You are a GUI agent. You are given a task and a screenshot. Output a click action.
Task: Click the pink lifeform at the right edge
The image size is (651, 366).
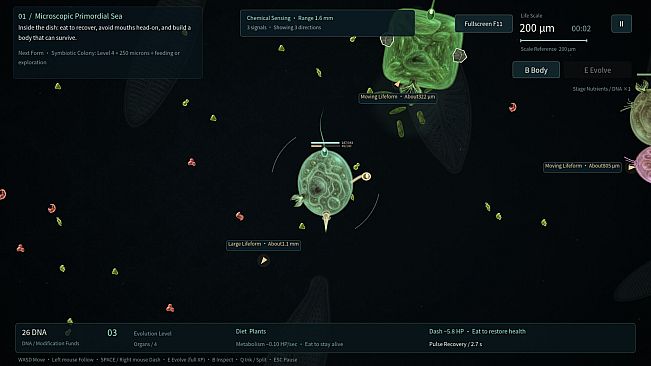643,164
